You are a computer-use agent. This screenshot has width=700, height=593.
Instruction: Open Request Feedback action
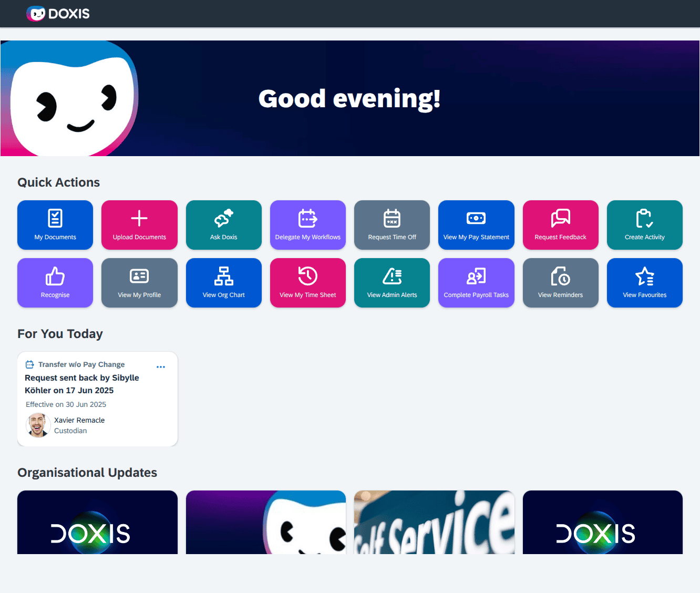[x=561, y=225]
